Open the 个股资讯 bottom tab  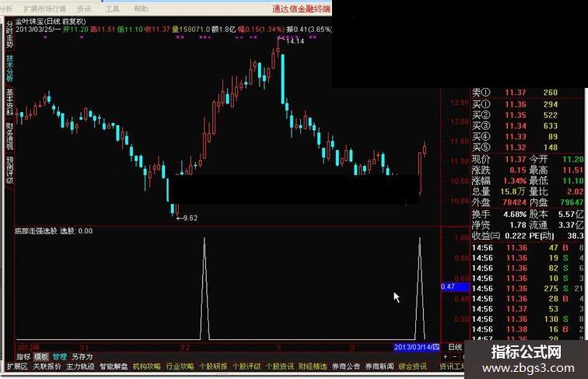click(x=280, y=366)
